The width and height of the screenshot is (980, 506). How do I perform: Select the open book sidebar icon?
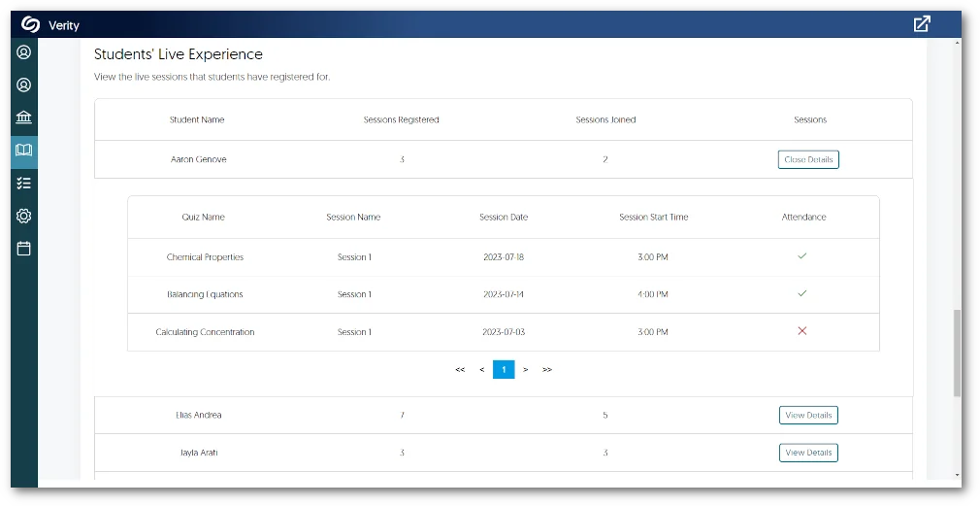pos(24,150)
